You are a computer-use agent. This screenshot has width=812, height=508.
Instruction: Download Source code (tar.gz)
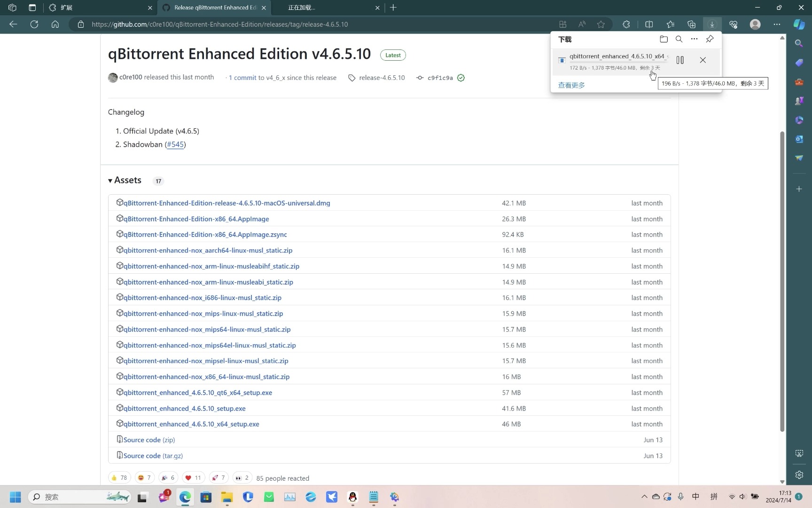click(153, 456)
